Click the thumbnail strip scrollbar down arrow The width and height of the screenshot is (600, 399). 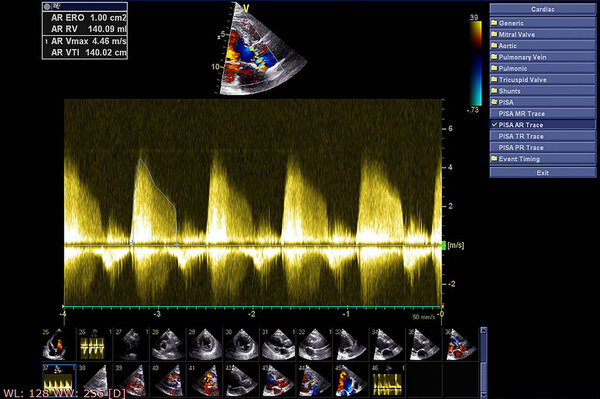pos(484,395)
